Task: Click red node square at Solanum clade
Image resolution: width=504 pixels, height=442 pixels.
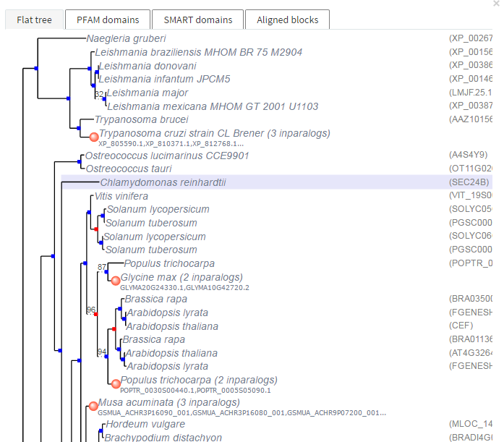Action: [x=95, y=229]
